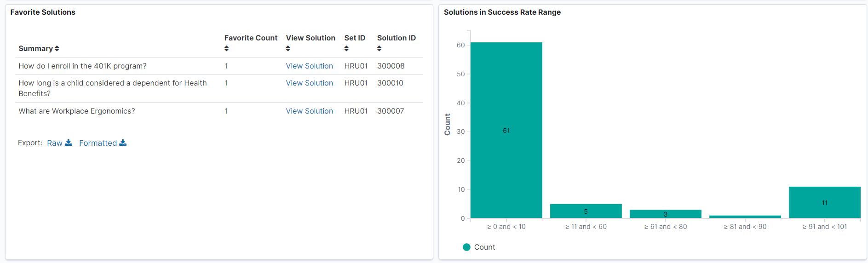868x263 pixels.
Task: Toggle the Count legend color dot
Action: click(466, 247)
